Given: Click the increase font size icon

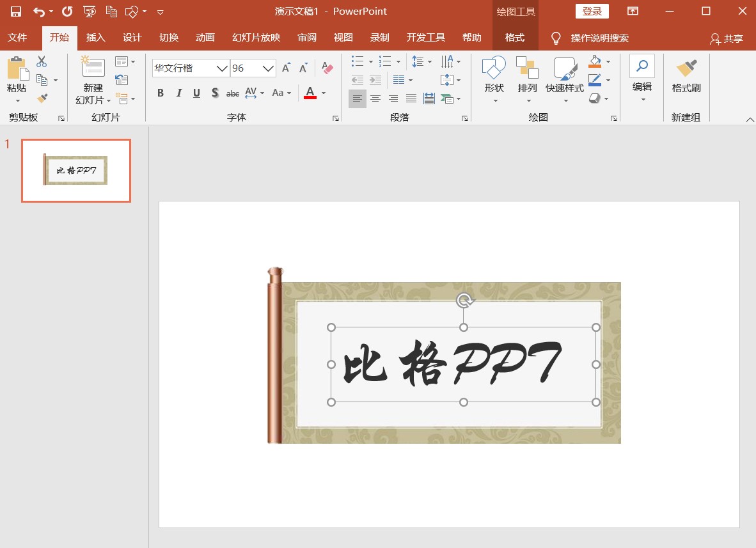Looking at the screenshot, I should tap(286, 68).
